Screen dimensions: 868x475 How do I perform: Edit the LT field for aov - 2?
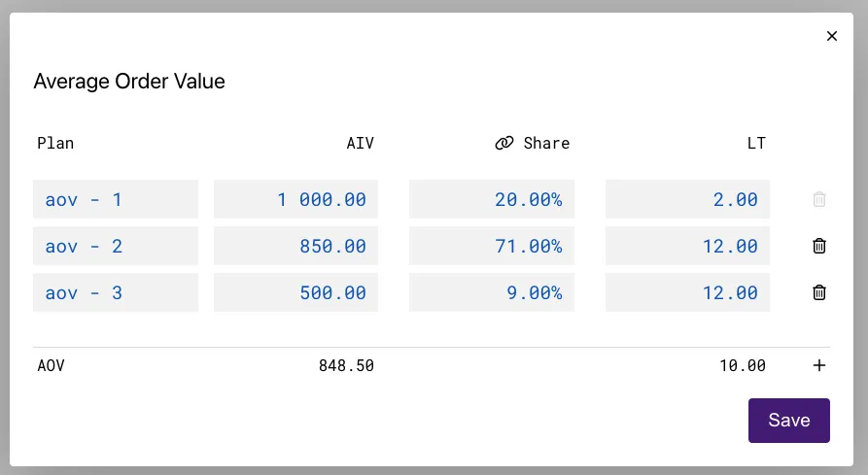coord(687,246)
